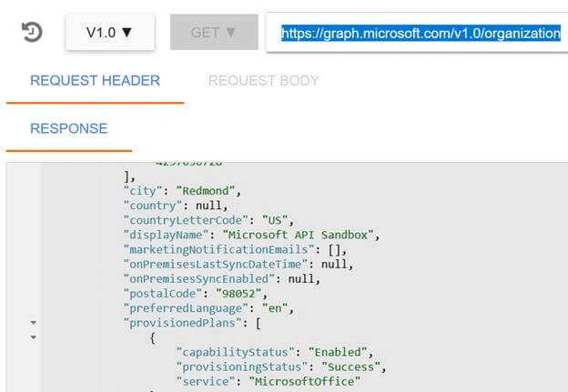
Task: Open the GET method dropdown
Action: point(214,32)
